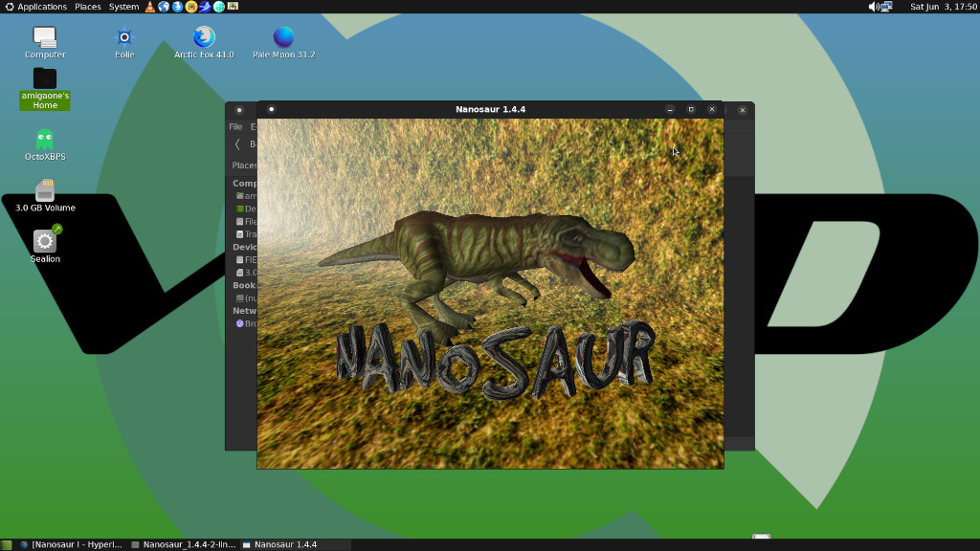
Task: Open the 3.0 GB Volume desktop icon
Action: point(45,195)
